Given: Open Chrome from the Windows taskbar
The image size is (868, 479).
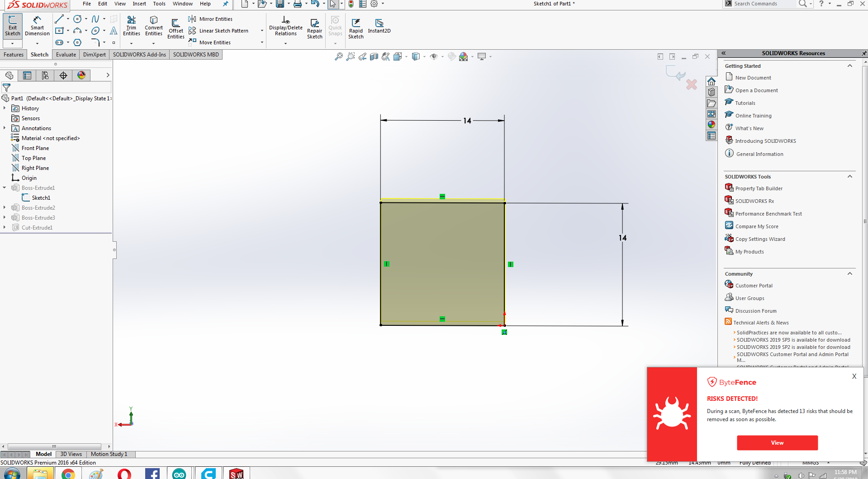Looking at the screenshot, I should pyautogui.click(x=68, y=474).
